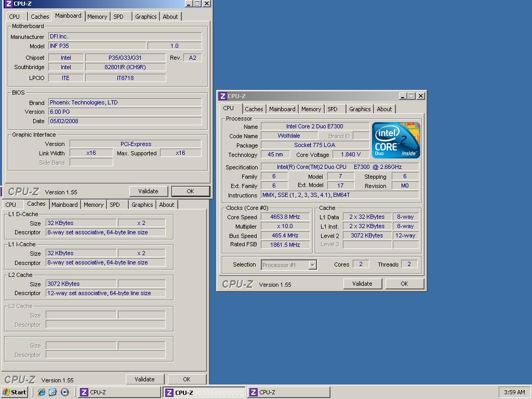532x399 pixels.
Task: Open Memory tab in the Caches window
Action: coord(94,205)
